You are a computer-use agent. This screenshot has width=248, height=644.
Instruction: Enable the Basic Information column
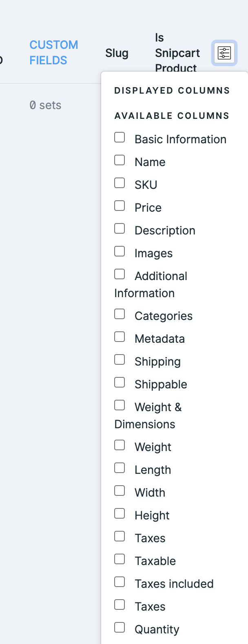point(120,137)
